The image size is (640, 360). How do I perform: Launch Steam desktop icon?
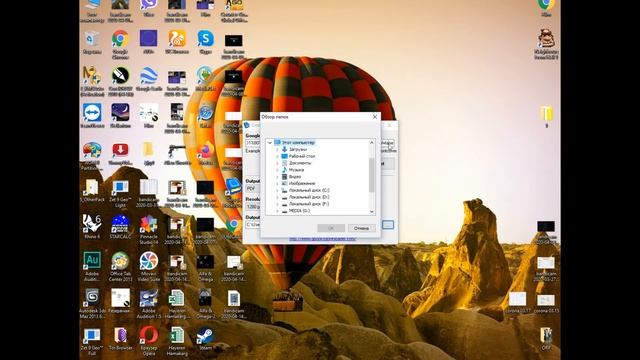tap(205, 338)
